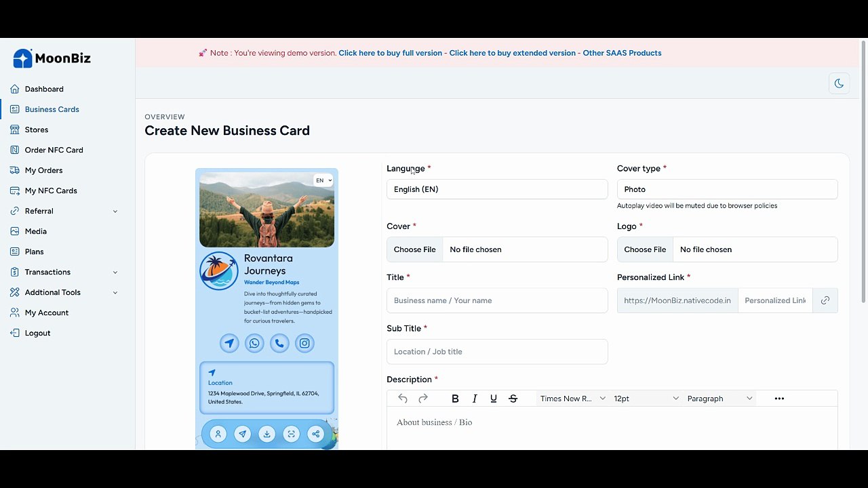
Task: Open the Media sidebar entry
Action: [36, 231]
